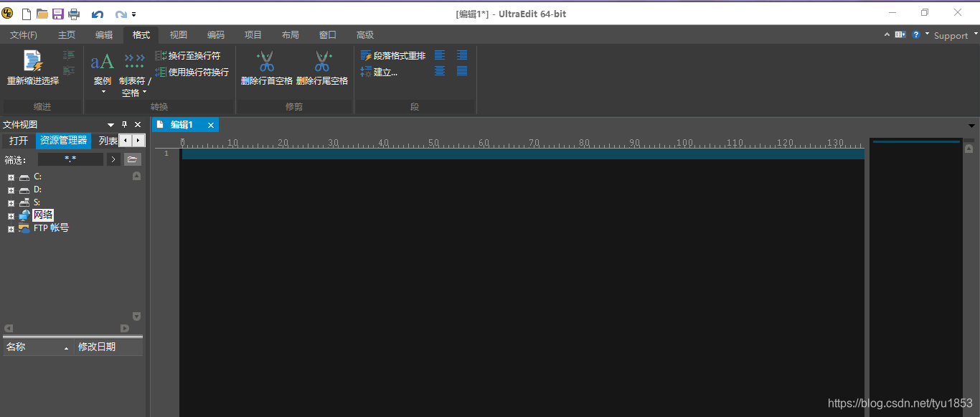Click the 删除行尾空格 scissors icon
Viewport: 980px width, 417px height.
click(x=323, y=60)
